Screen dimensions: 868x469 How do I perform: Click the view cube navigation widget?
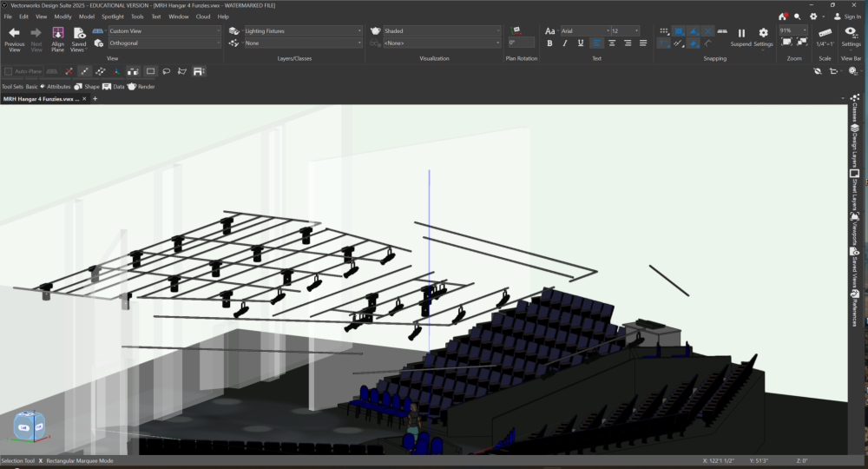29,426
